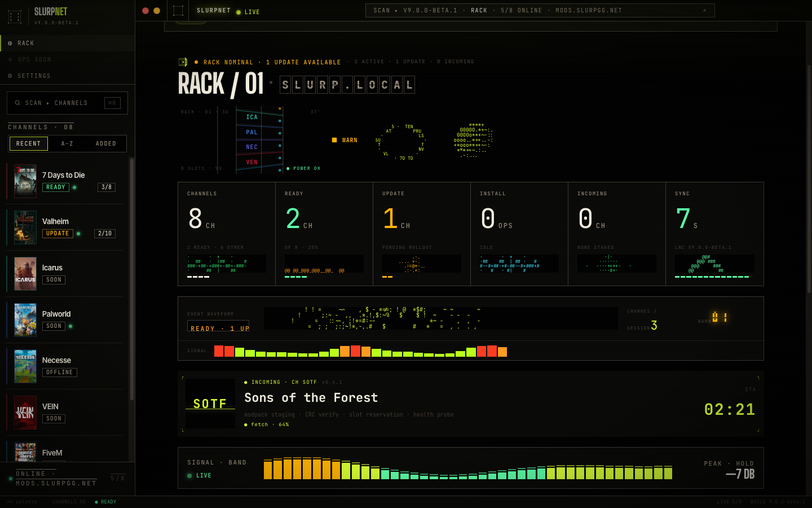Open the top Scan command bar
The height and width of the screenshot is (508, 812).
[540, 10]
